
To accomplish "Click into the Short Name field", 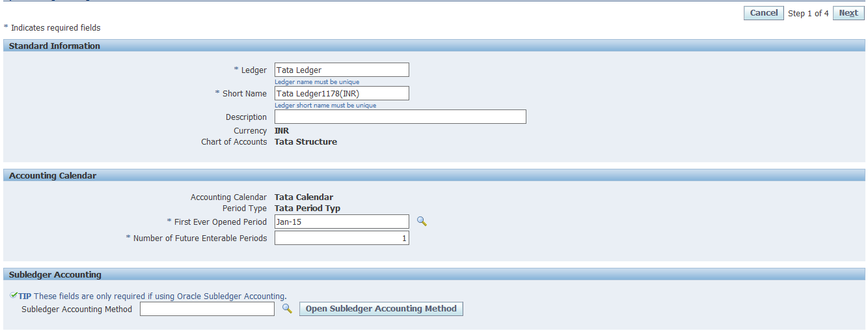I will coord(342,93).
